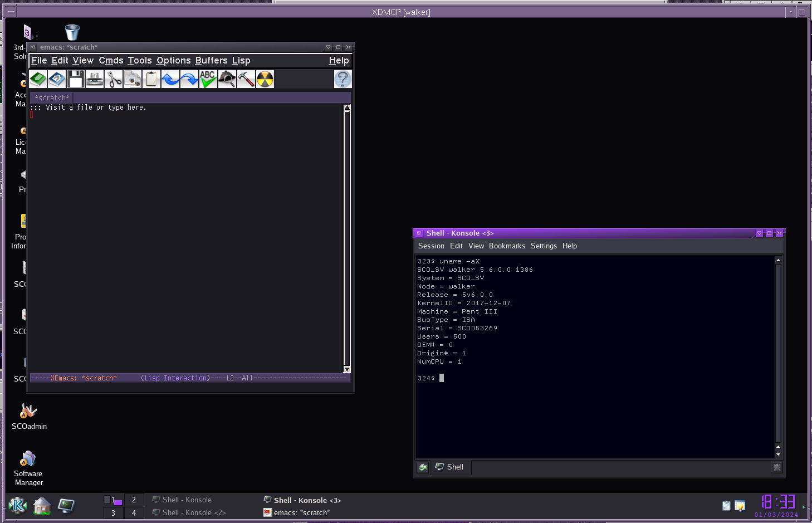Open the KDE K start menu
This screenshot has height=523, width=812.
[18, 506]
